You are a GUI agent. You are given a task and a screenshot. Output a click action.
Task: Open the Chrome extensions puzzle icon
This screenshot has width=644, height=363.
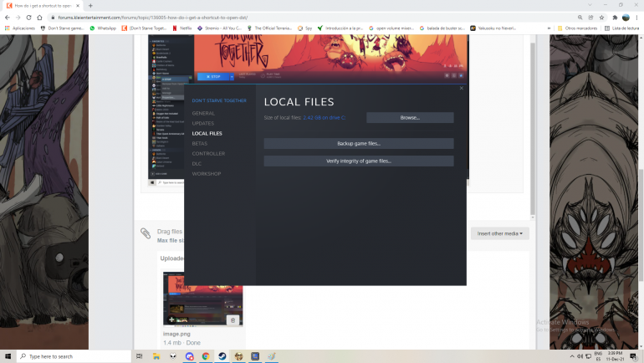tap(615, 18)
